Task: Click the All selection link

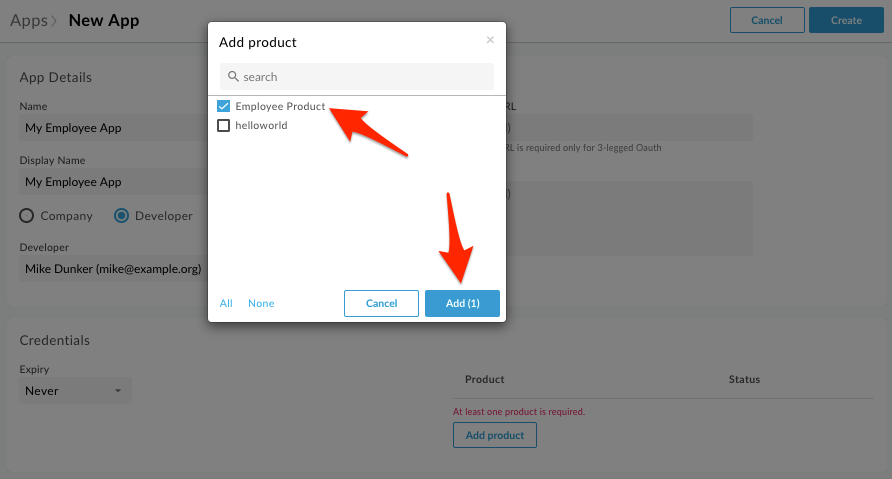Action: click(226, 303)
